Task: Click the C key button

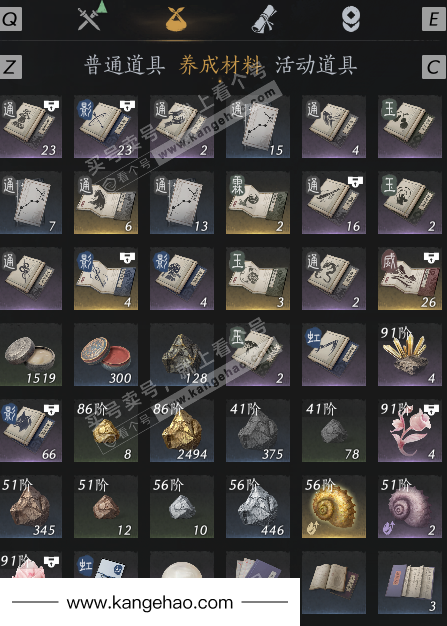Action: click(433, 67)
